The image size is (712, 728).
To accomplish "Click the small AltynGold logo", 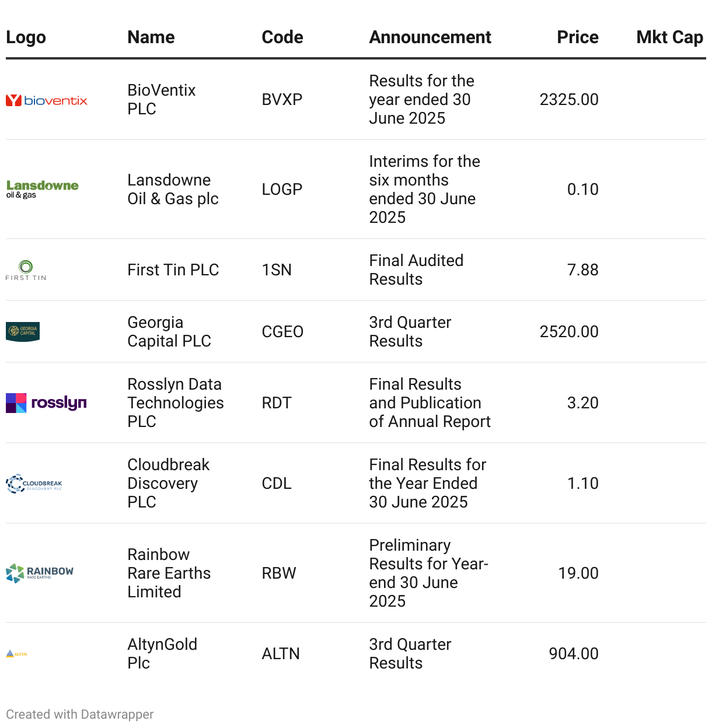I will 16,654.
